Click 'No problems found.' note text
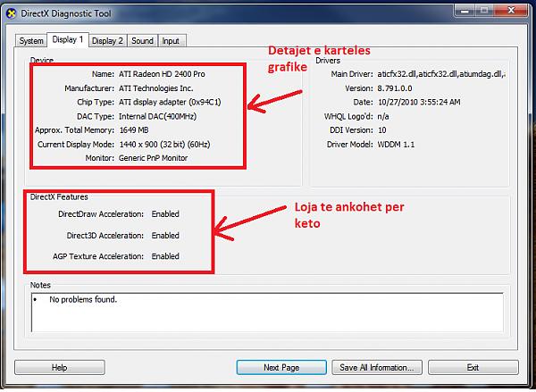Image resolution: width=536 pixels, height=392 pixels. [83, 300]
